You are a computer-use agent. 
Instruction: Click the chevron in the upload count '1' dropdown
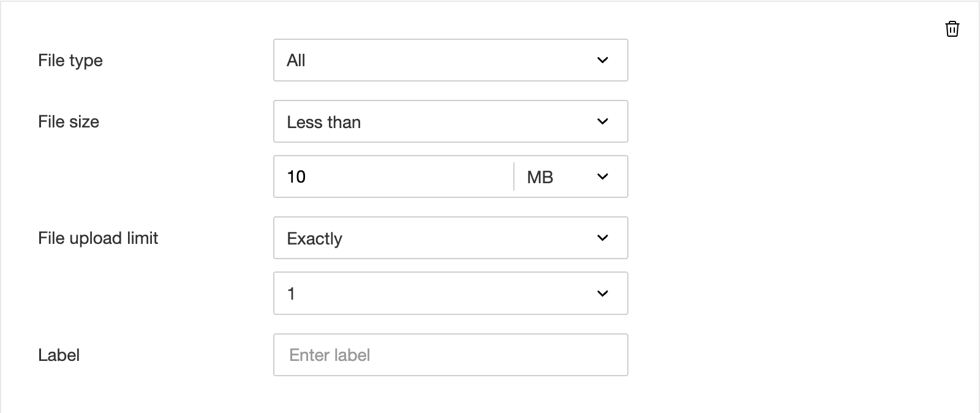603,294
